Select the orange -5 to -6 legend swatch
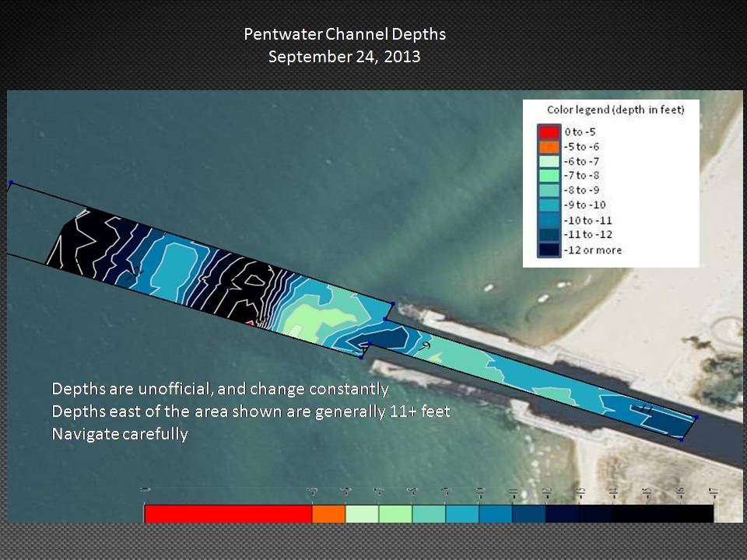 point(548,146)
